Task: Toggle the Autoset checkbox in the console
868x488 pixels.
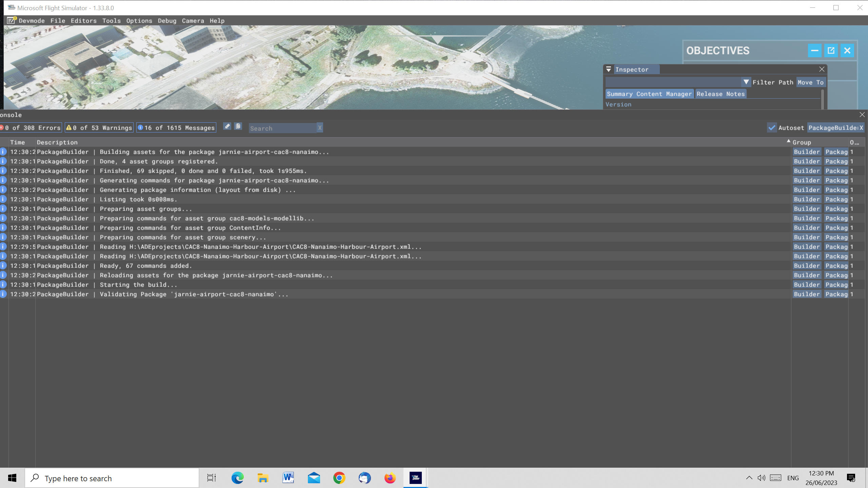Action: (x=772, y=128)
